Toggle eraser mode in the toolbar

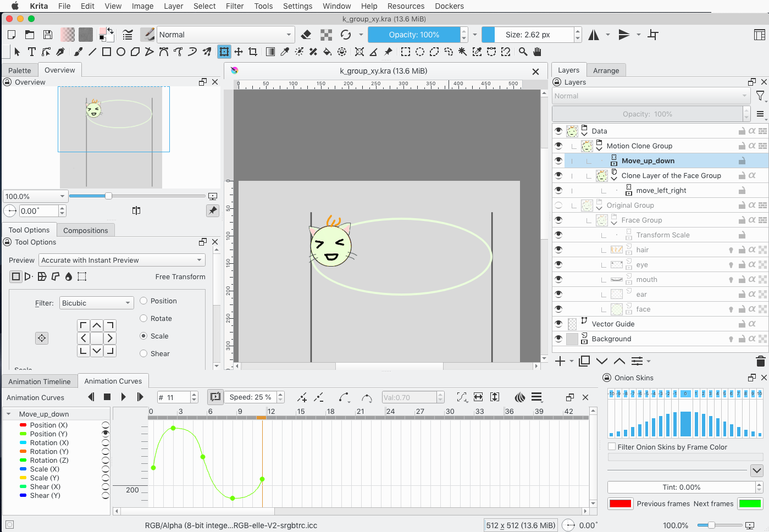pos(306,35)
